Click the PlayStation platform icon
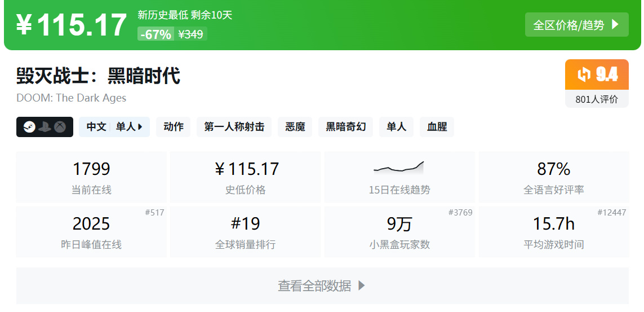This screenshot has height=312, width=644. (45, 128)
